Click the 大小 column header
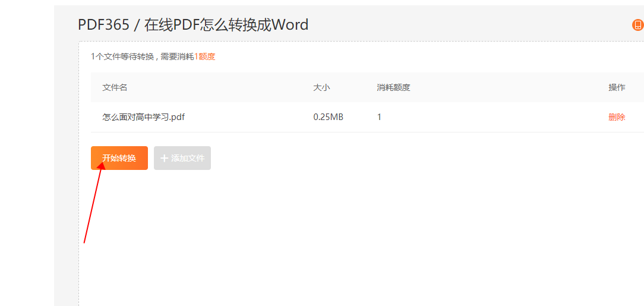Screen dimensions: 644x306 (321, 87)
